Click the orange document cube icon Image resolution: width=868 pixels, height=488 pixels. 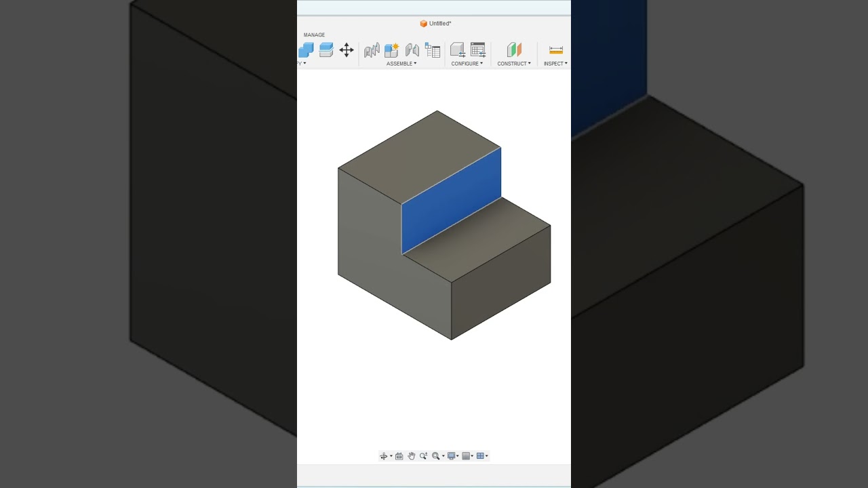click(x=424, y=24)
